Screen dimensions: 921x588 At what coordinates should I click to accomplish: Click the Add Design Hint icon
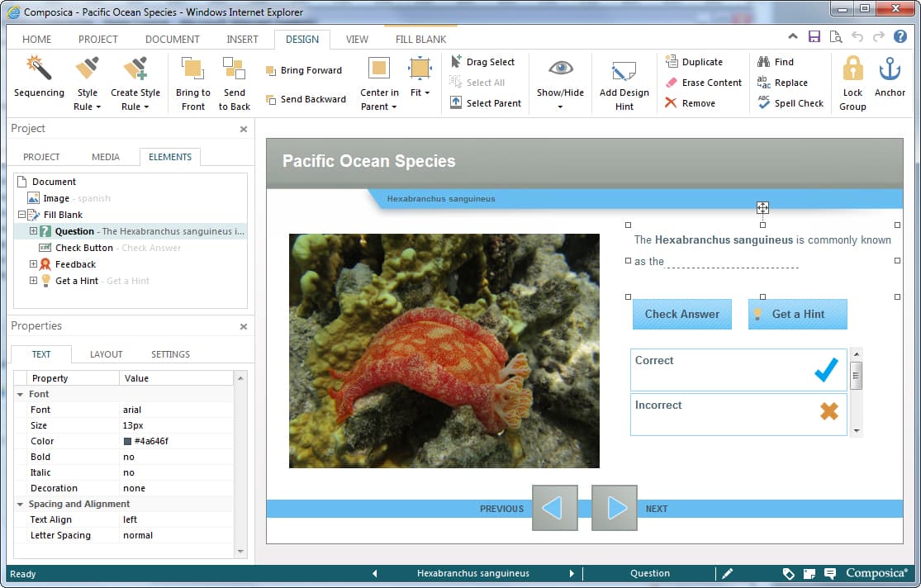pos(624,71)
